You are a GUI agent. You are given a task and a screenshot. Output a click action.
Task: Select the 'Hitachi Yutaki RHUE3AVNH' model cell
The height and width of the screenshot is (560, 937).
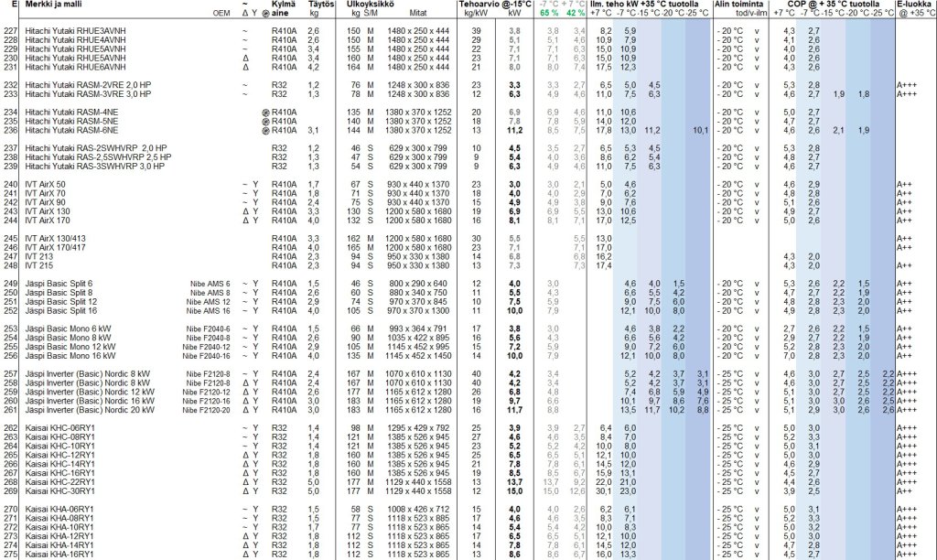click(75, 31)
